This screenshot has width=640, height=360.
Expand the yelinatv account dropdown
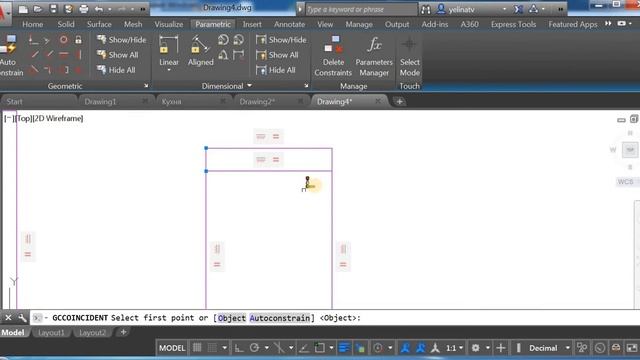coord(504,9)
